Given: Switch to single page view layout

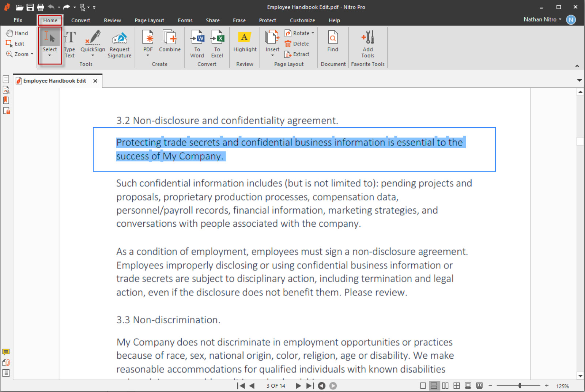Looking at the screenshot, I should pos(423,386).
